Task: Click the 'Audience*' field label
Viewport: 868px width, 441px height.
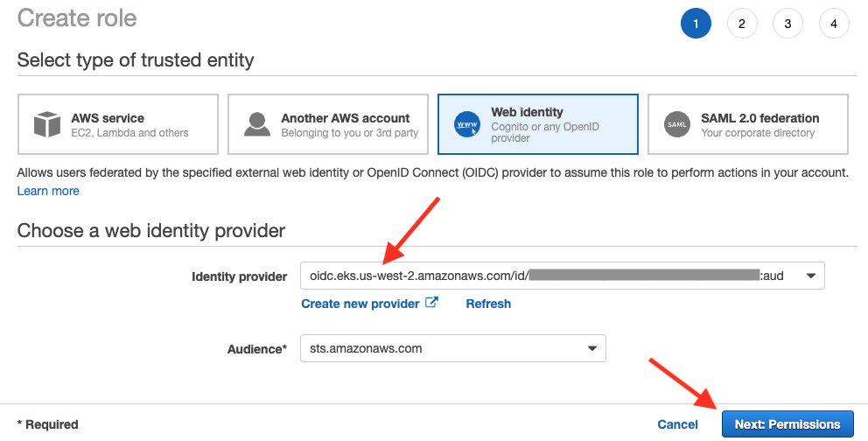Action: (257, 349)
